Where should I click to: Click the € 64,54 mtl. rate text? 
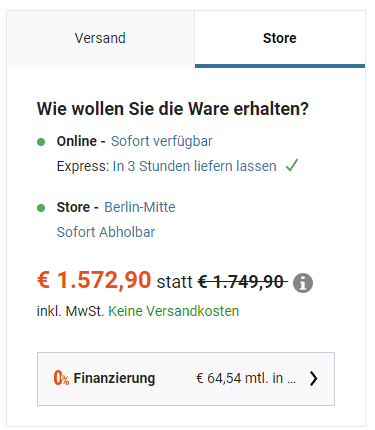point(246,378)
